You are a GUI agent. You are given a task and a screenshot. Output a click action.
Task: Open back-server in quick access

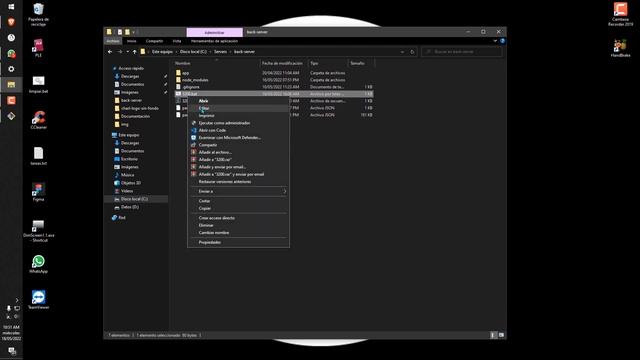131,100
